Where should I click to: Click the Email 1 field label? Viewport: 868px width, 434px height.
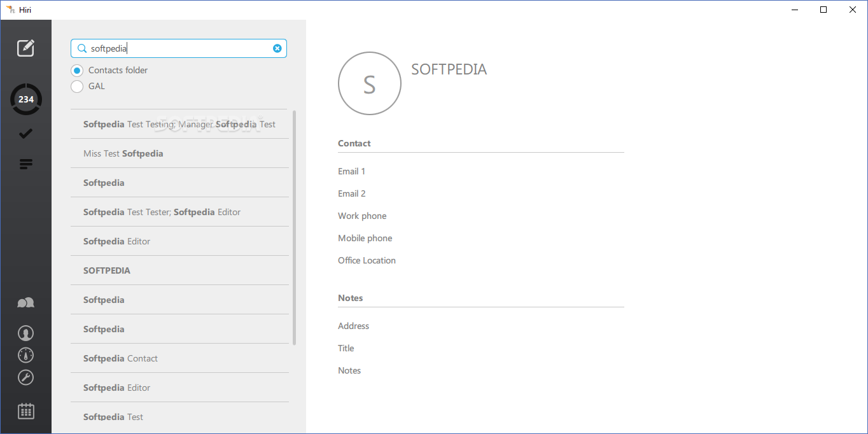tap(352, 171)
